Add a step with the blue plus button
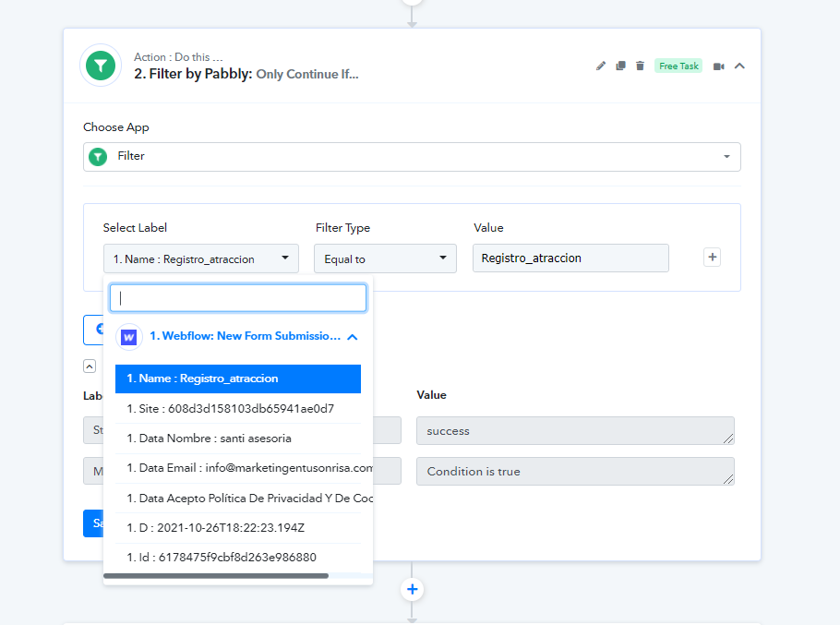 click(x=412, y=589)
